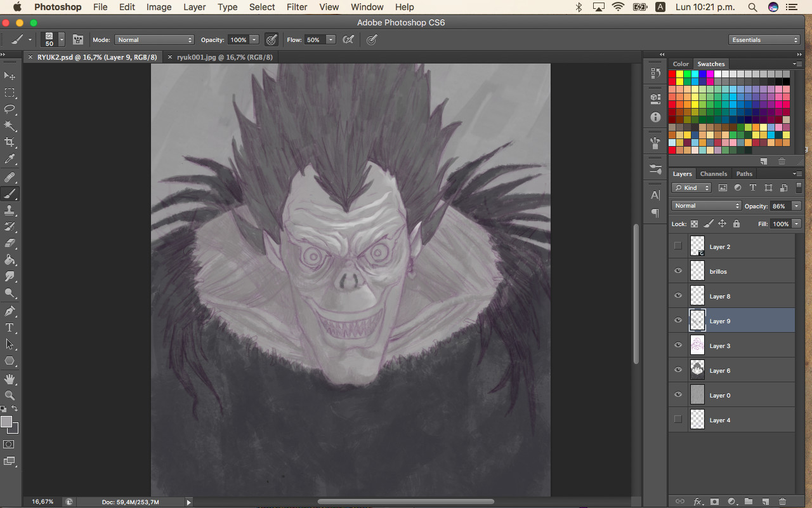Select the Paint Bucket tool
The height and width of the screenshot is (508, 812).
pyautogui.click(x=10, y=260)
